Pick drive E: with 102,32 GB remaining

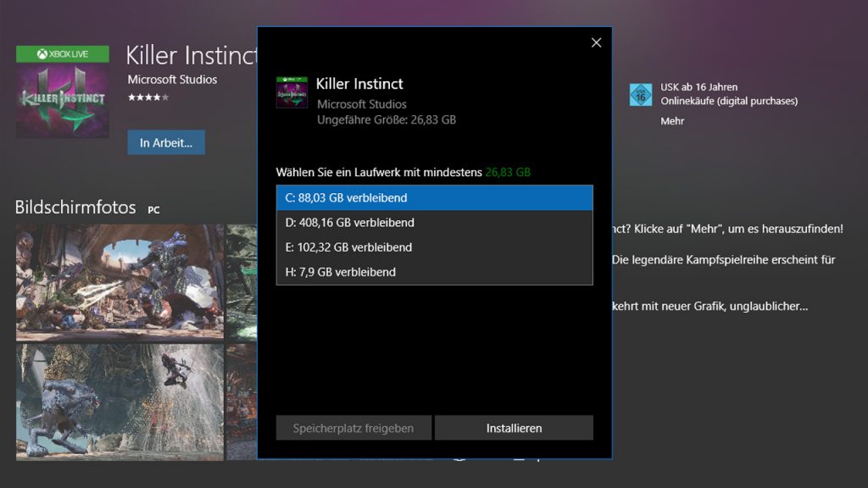click(434, 247)
